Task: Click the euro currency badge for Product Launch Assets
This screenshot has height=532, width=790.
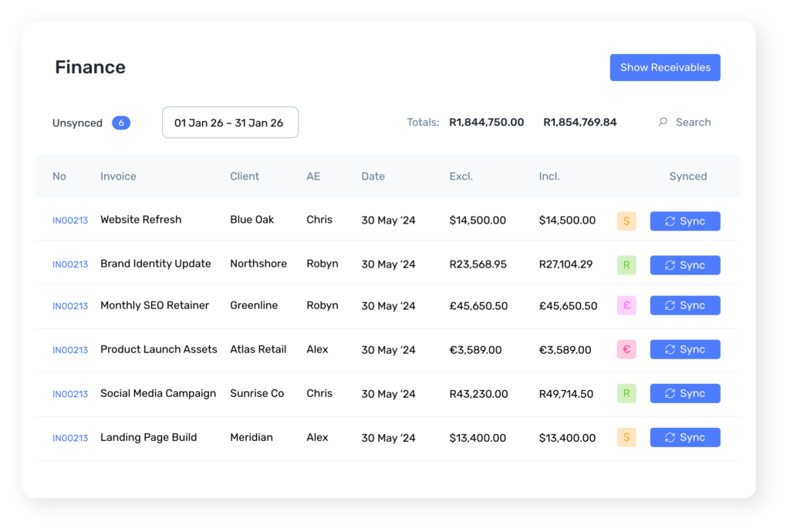Action: pyautogui.click(x=626, y=349)
